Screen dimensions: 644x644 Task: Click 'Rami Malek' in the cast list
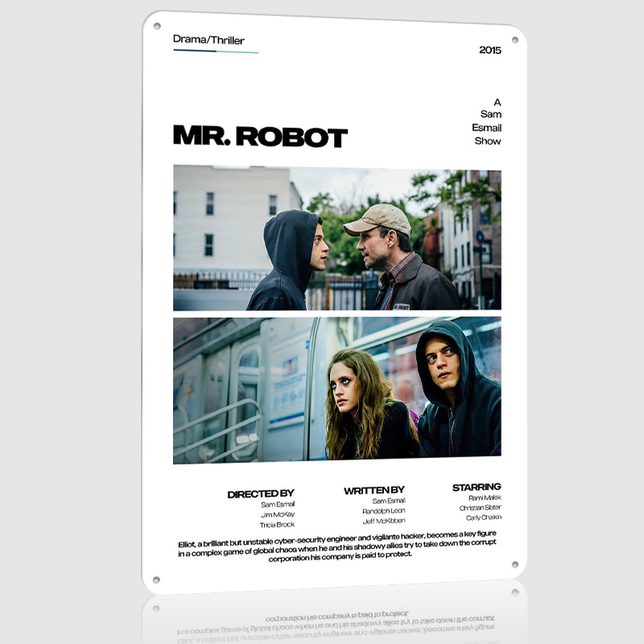click(x=485, y=497)
